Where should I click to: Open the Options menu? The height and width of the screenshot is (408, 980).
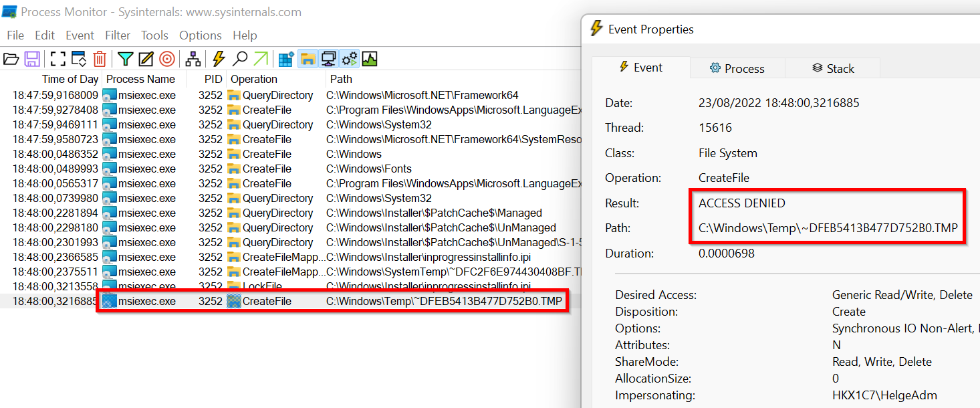[200, 35]
